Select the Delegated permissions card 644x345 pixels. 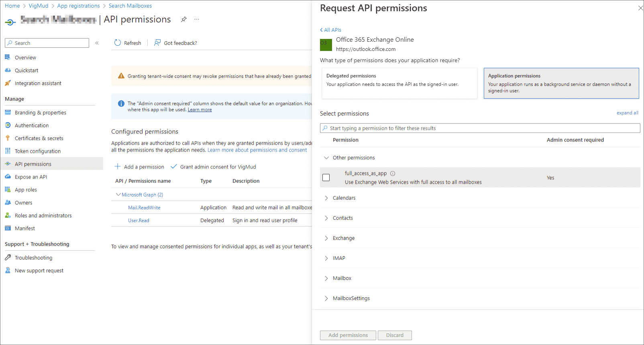(399, 83)
